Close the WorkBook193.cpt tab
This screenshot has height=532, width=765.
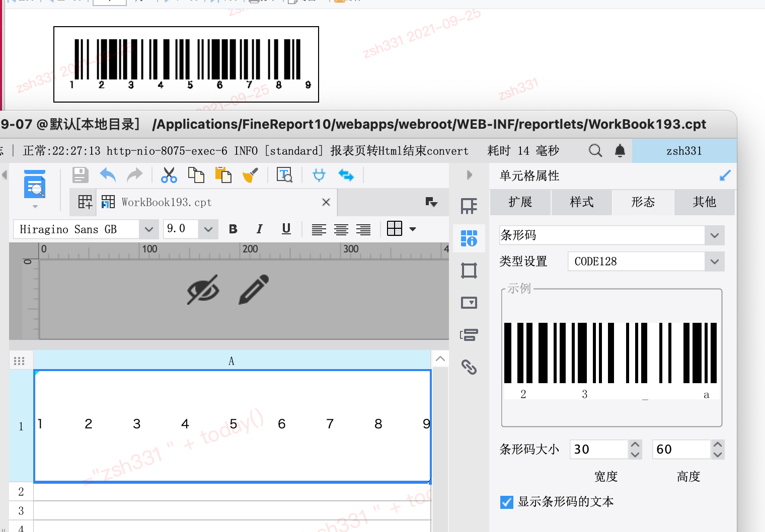(x=326, y=202)
